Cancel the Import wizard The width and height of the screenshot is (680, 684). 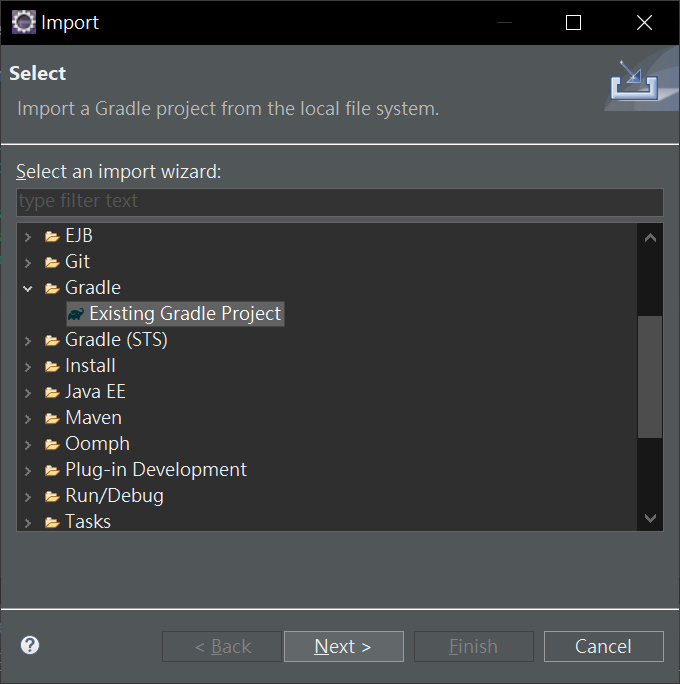[603, 646]
